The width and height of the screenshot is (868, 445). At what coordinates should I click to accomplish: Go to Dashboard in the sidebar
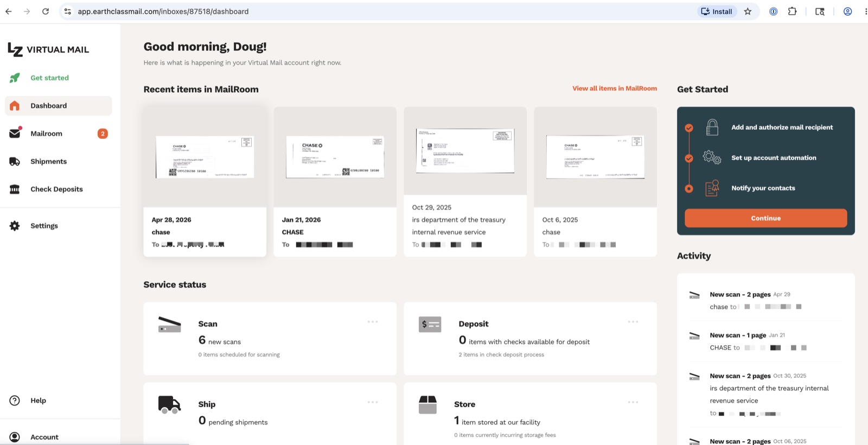point(58,106)
